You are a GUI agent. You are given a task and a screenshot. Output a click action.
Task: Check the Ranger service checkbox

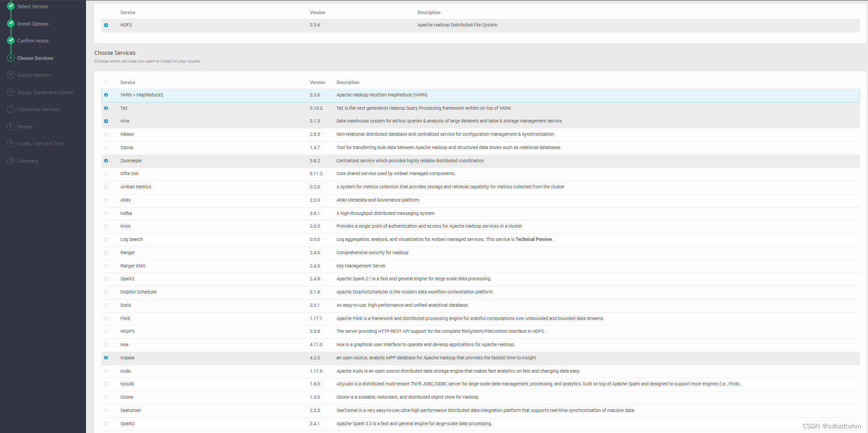tap(106, 253)
